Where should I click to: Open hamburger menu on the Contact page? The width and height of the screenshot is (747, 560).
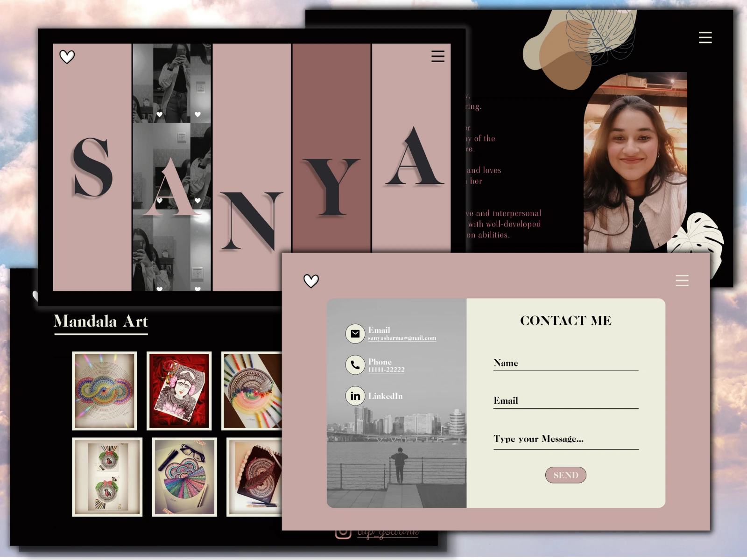[682, 280]
